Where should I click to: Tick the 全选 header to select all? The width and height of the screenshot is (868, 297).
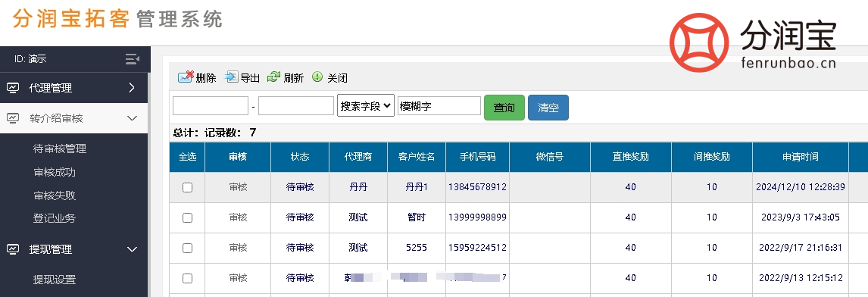187,157
